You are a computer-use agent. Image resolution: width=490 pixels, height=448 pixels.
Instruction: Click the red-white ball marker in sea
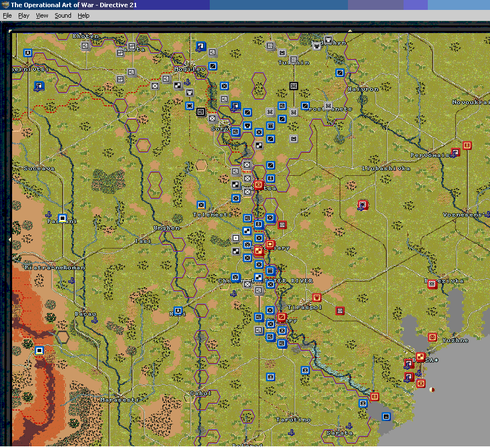click(433, 390)
